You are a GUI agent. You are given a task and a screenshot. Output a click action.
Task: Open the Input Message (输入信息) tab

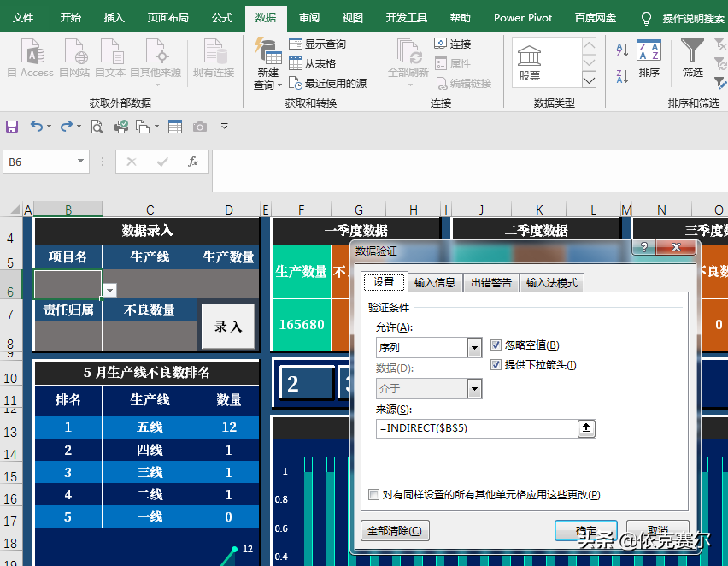435,282
